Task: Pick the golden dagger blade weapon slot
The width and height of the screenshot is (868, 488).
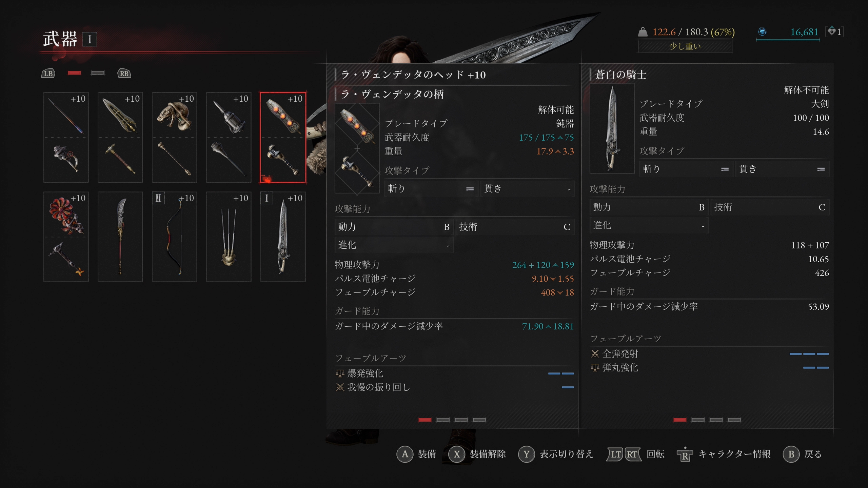Action: (120, 137)
